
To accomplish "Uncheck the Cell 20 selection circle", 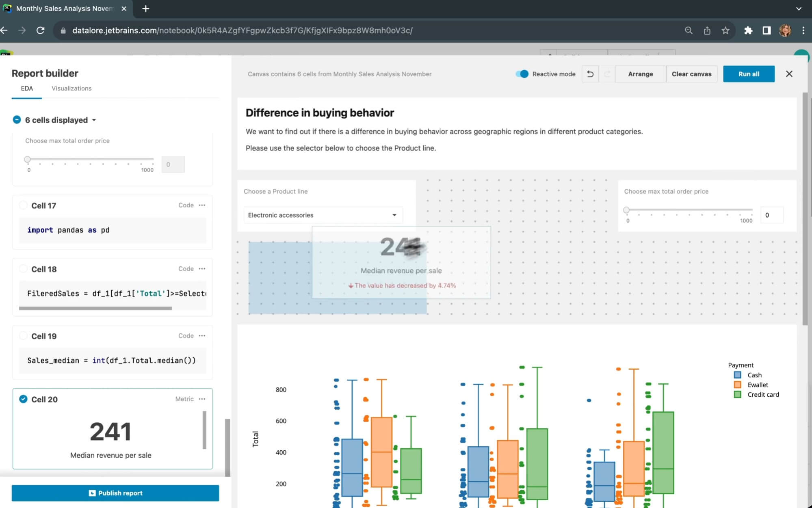I will pos(23,399).
